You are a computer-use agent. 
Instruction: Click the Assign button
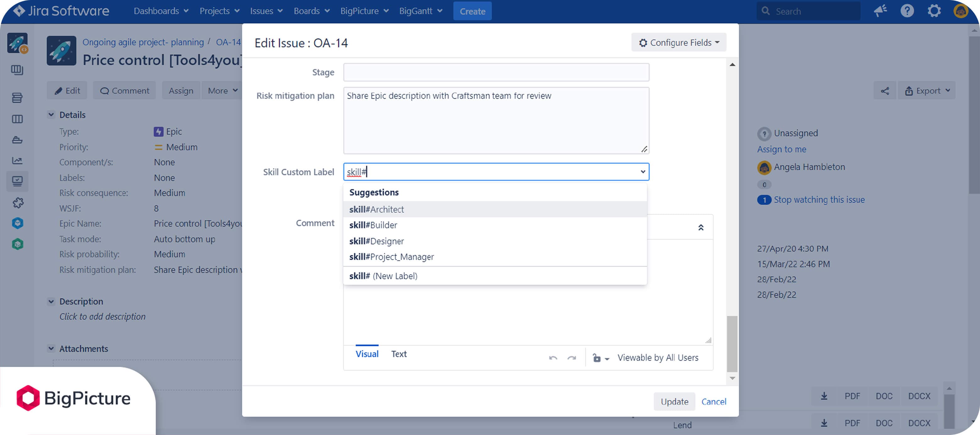click(181, 91)
